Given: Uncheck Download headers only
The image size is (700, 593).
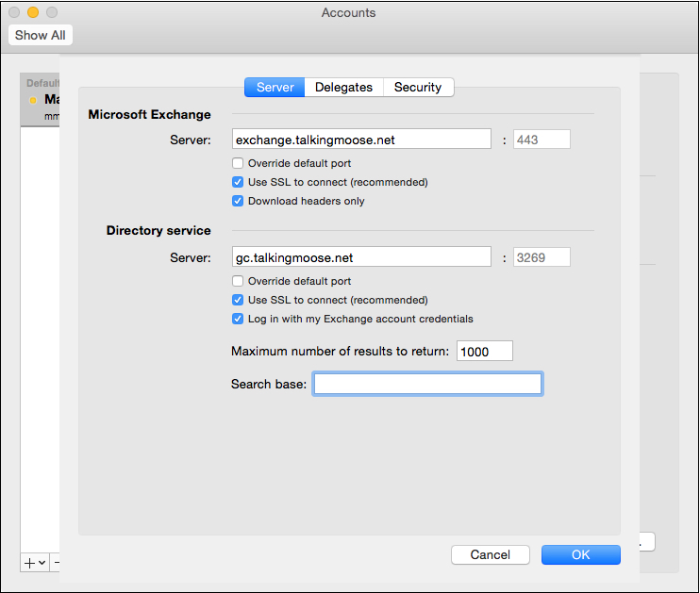Looking at the screenshot, I should point(238,201).
